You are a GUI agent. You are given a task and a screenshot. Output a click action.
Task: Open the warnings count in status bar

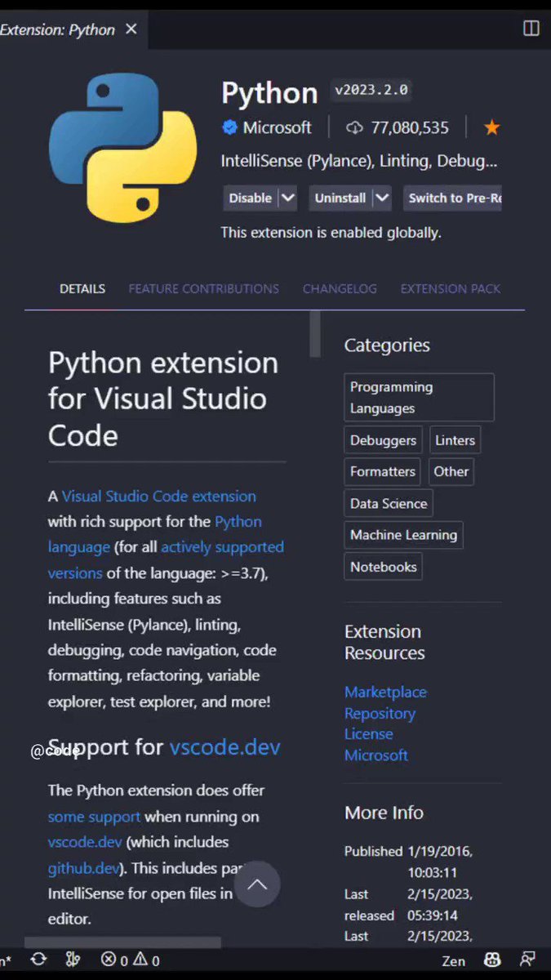(146, 960)
